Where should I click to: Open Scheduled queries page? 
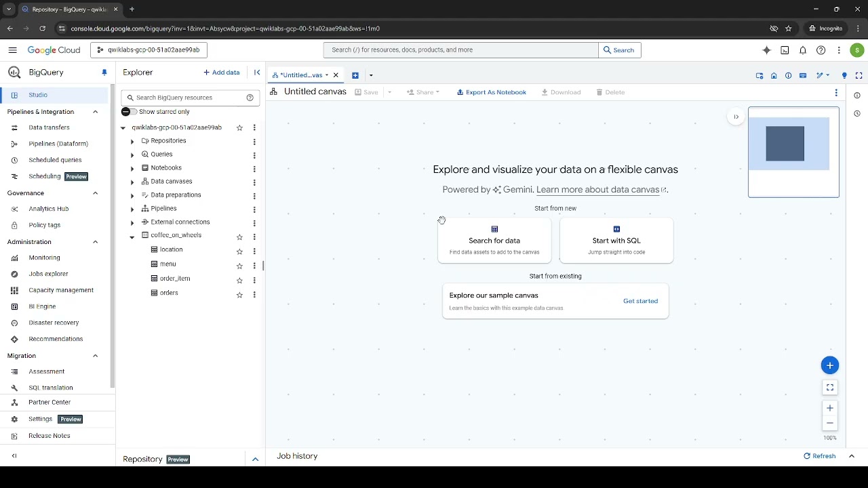pyautogui.click(x=55, y=160)
